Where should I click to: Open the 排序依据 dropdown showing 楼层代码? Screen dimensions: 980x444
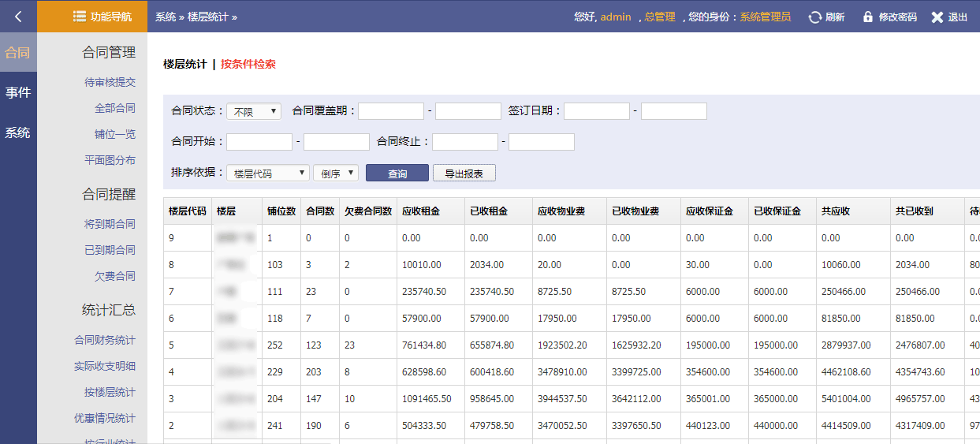[268, 173]
